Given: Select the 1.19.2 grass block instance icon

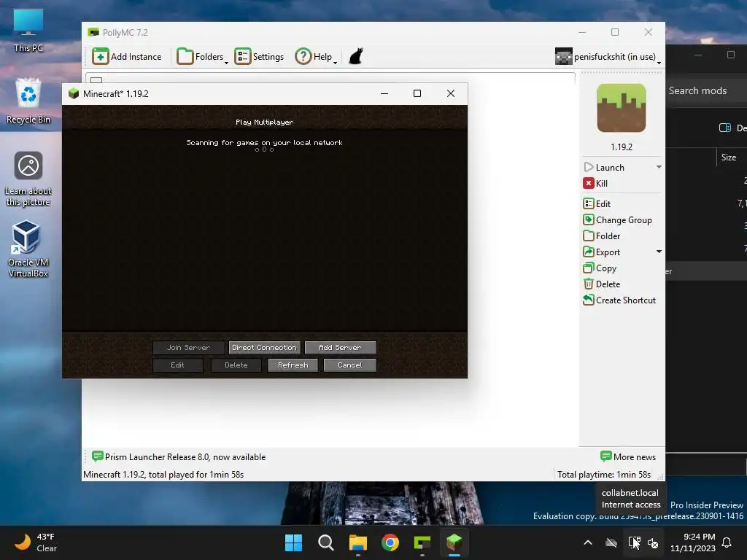Looking at the screenshot, I should [622, 108].
